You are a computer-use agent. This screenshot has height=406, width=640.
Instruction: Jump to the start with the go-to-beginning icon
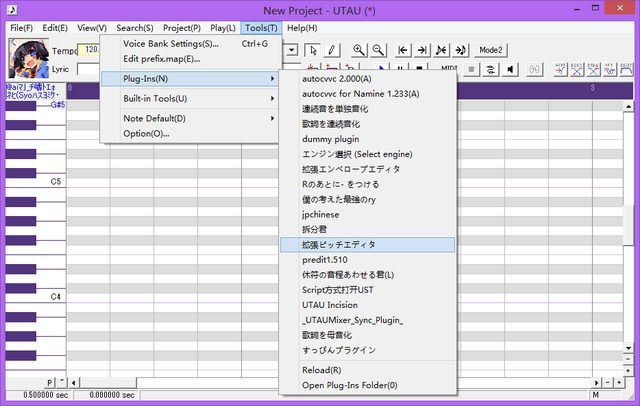coord(404,49)
